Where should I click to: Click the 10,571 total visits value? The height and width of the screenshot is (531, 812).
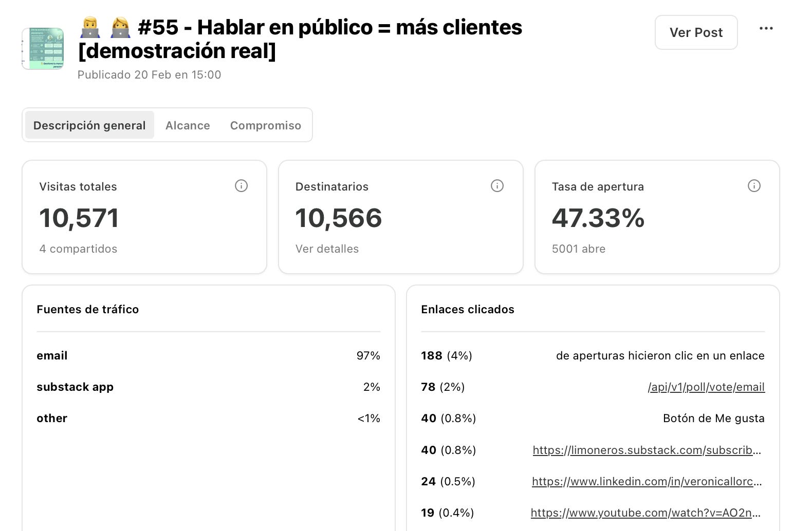click(x=79, y=218)
